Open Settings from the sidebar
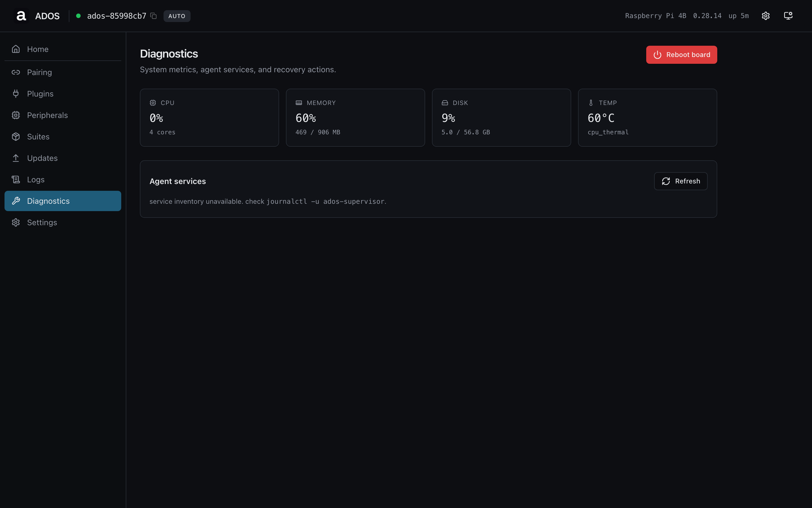812x508 pixels. tap(63, 222)
